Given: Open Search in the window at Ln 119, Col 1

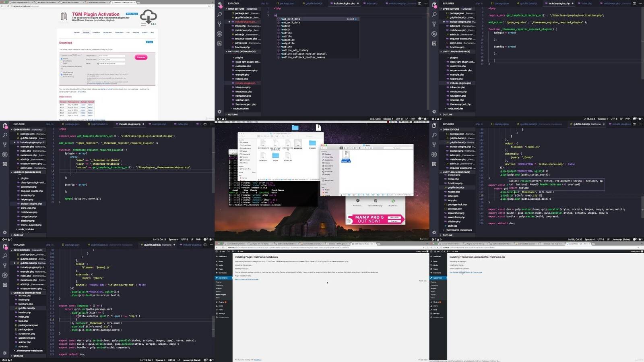Looking at the screenshot, I should tap(5, 256).
